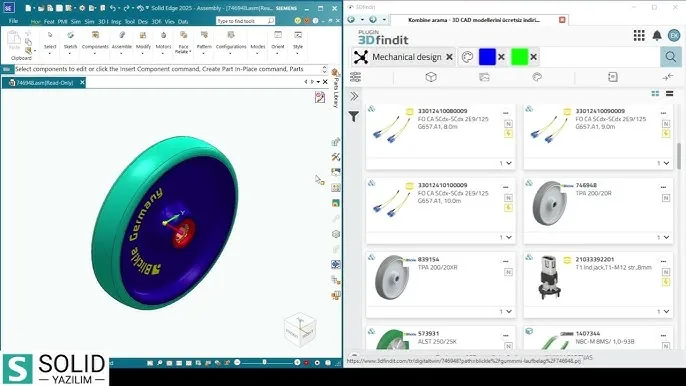Remove the blue color filter

(x=501, y=57)
